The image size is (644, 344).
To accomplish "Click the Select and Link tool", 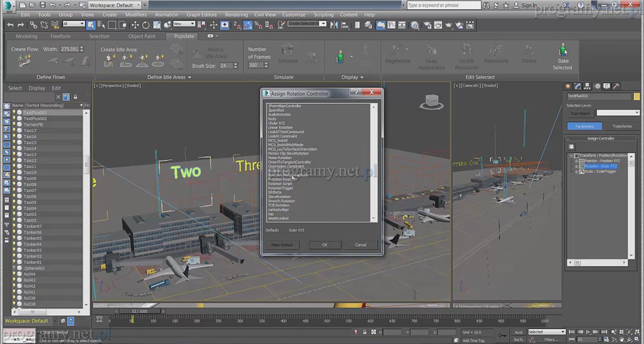I will (x=34, y=25).
